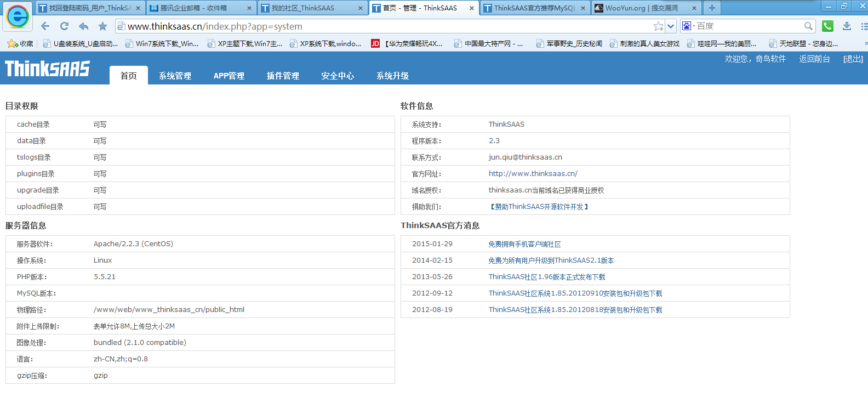Close the 我的社区_ThinkSAAS tab
The width and height of the screenshot is (868, 414).
click(361, 8)
